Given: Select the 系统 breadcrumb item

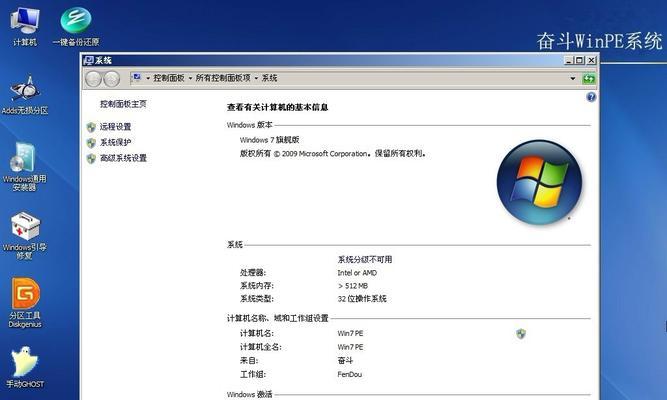Looking at the screenshot, I should [x=269, y=78].
